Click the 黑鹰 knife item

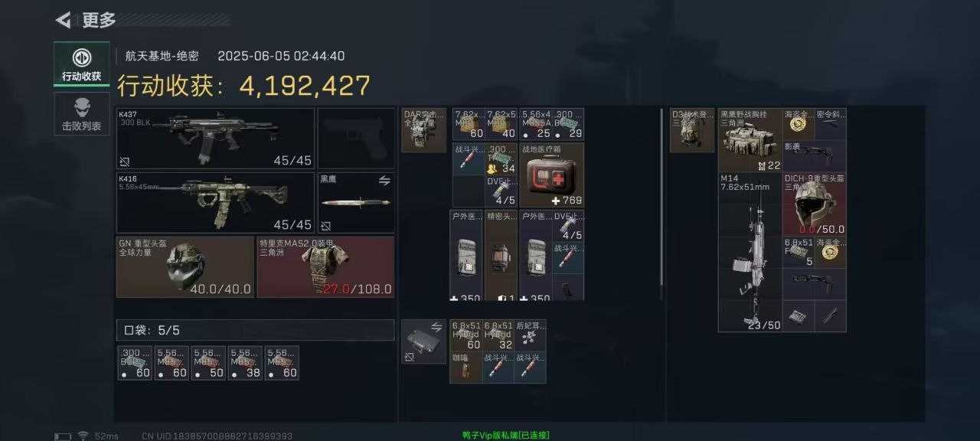pos(356,203)
